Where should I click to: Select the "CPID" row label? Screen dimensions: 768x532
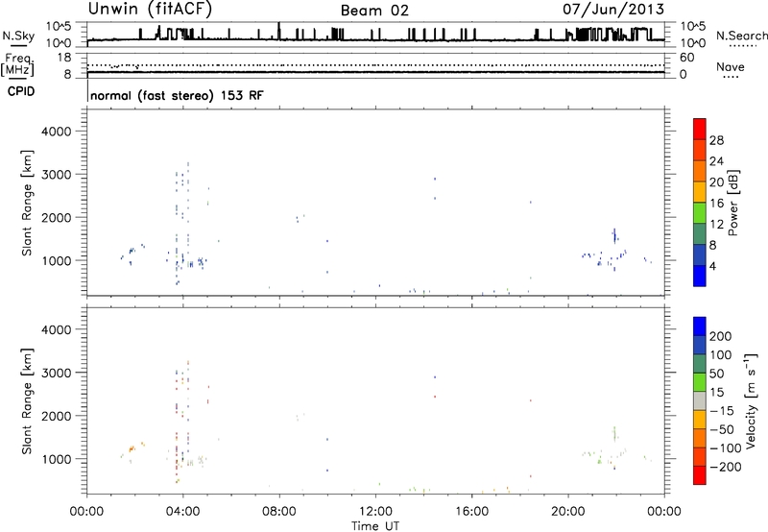coord(21,91)
